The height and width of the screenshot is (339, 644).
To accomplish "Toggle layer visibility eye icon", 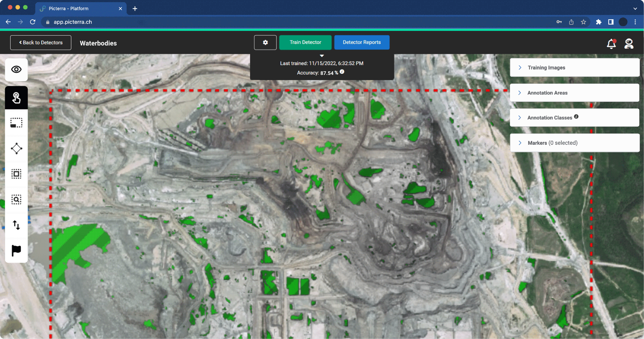I will click(x=16, y=69).
